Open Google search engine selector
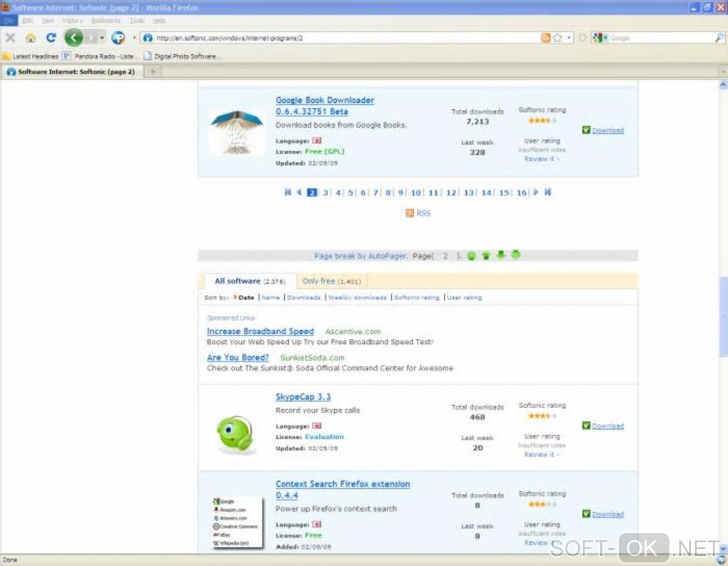This screenshot has width=728, height=566. [x=600, y=38]
